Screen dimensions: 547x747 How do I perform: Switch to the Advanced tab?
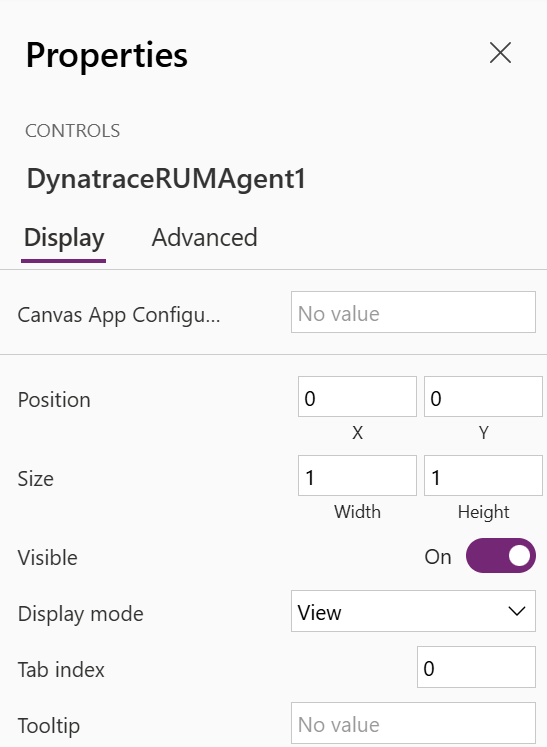tap(204, 237)
